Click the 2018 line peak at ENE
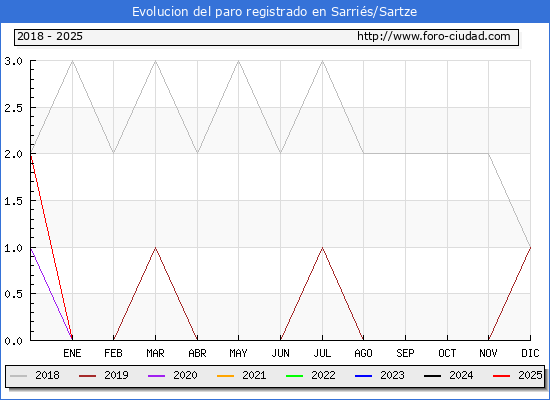Viewport: 550px width, 400px height. 72,61
